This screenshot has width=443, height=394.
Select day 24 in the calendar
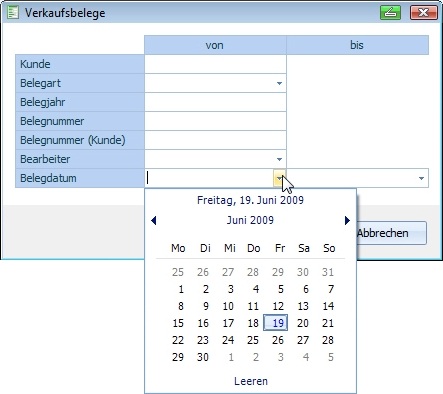point(228,340)
